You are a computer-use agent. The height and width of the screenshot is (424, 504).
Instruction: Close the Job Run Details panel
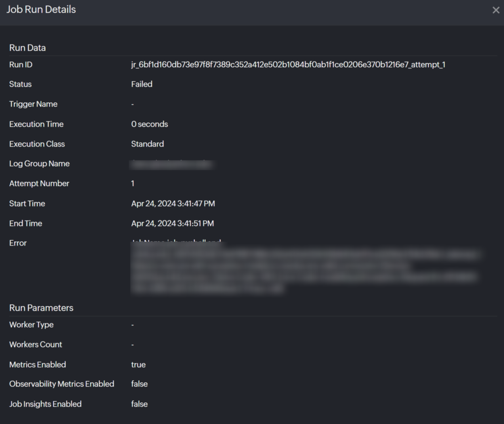coord(495,10)
